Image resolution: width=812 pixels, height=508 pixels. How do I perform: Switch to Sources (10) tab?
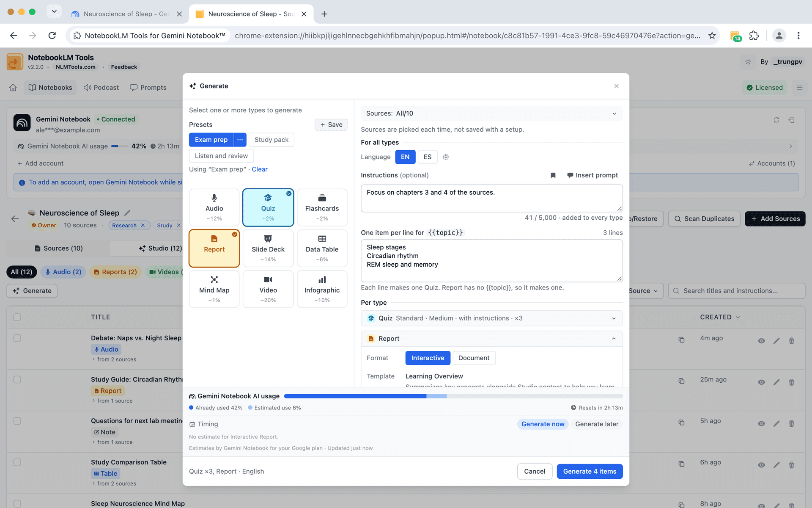click(58, 248)
